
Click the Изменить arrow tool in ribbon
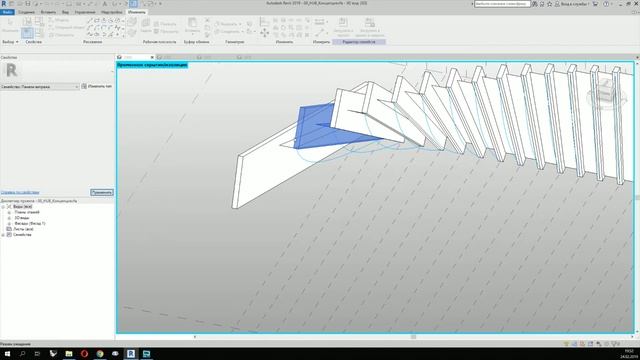point(10,25)
